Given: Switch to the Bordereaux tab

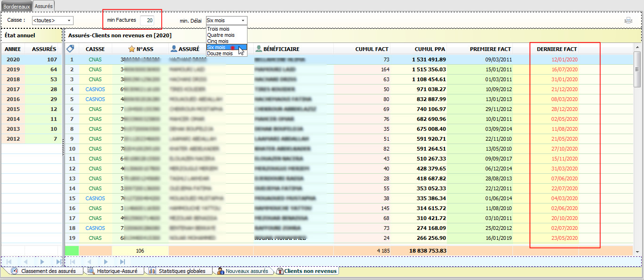Looking at the screenshot, I should coord(17,6).
